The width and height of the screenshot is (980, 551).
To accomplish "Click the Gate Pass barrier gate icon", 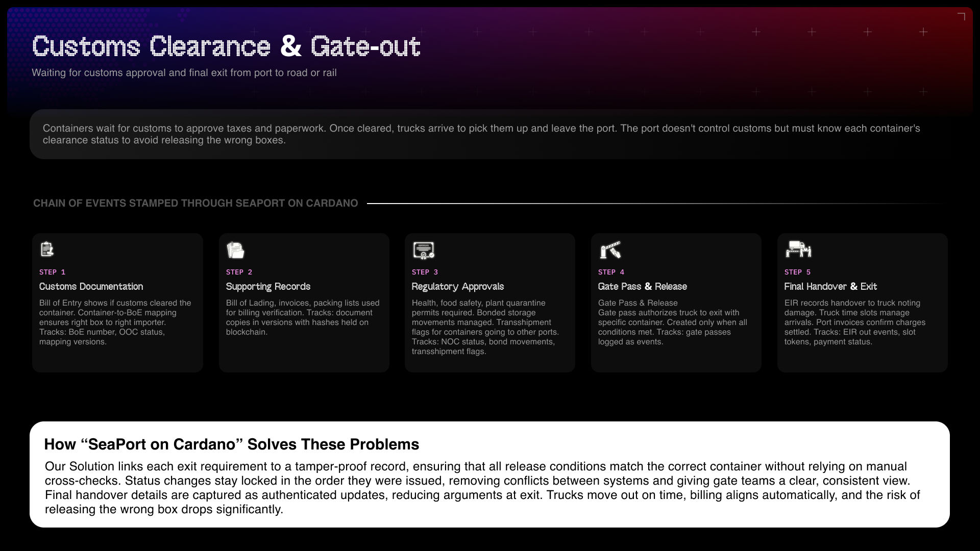I will tap(610, 250).
